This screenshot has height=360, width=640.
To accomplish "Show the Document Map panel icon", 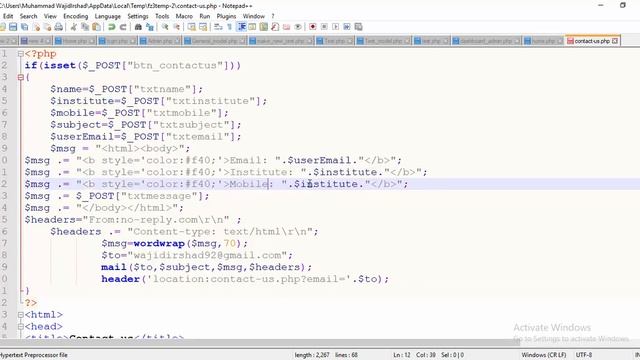I will (x=264, y=27).
